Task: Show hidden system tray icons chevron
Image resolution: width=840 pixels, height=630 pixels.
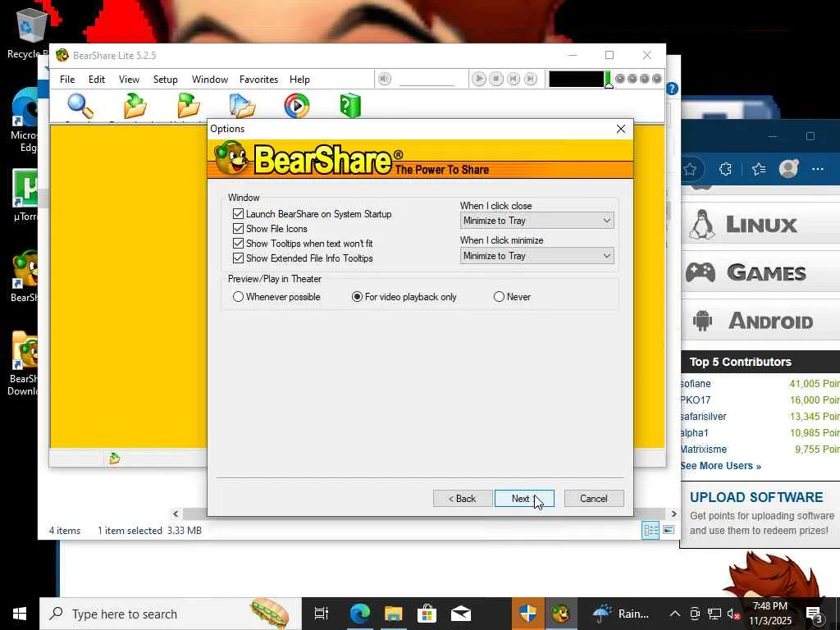Action: coord(675,614)
